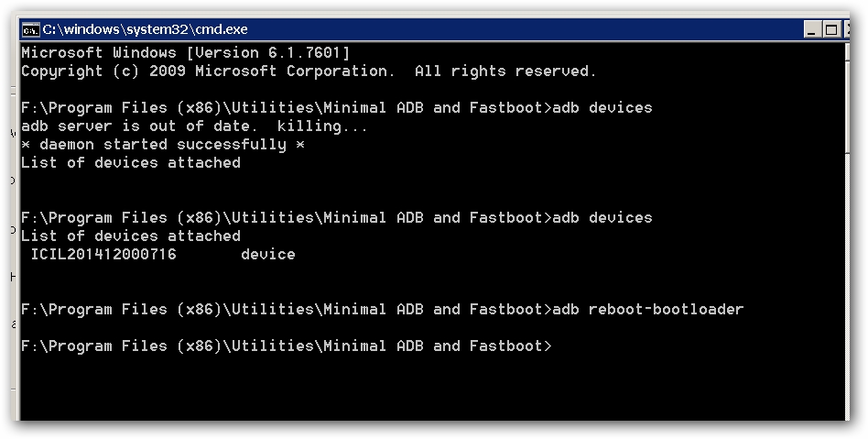Click "All rights reserved." in the copyright line
868x439 pixels.
pos(505,71)
